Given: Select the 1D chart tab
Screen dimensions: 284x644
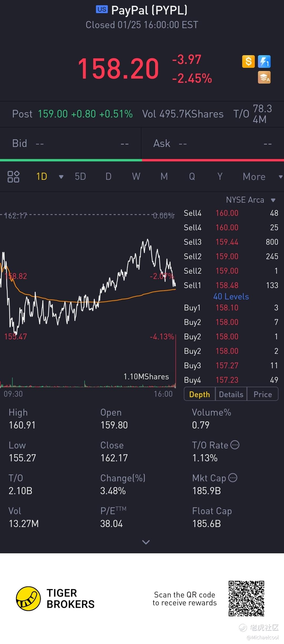Looking at the screenshot, I should [x=42, y=177].
